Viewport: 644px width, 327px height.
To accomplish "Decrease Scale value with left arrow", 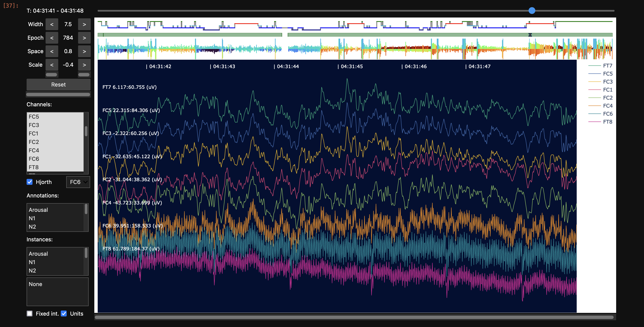I will coord(52,65).
